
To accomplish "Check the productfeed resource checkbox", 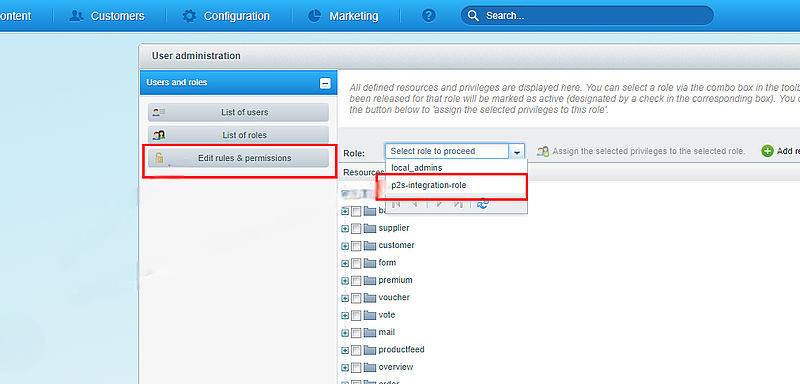I will pyautogui.click(x=356, y=350).
